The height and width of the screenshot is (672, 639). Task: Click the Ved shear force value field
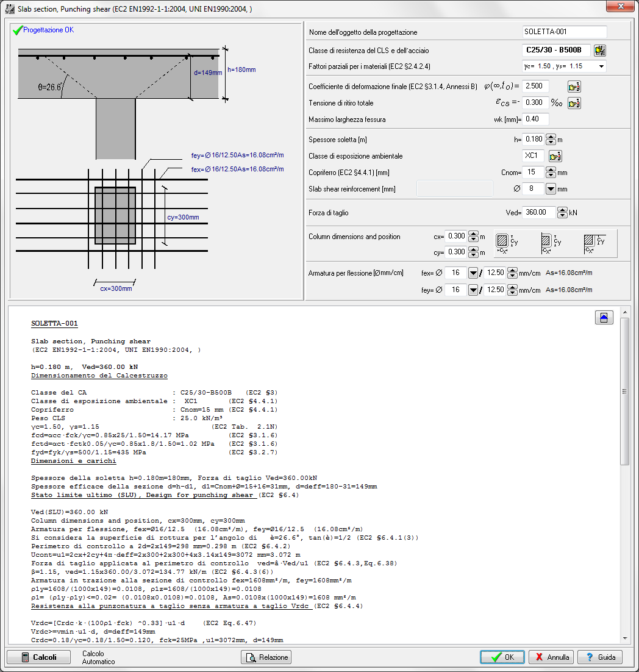539,212
